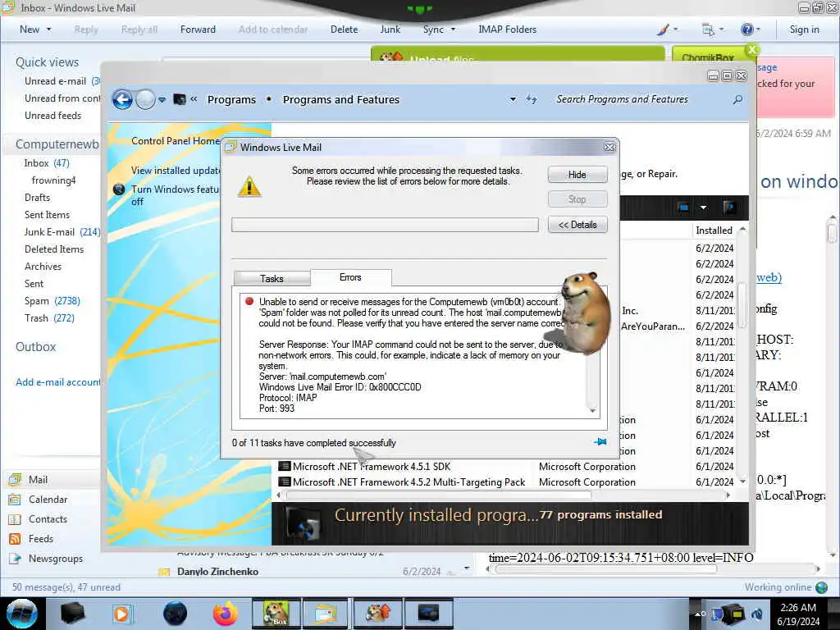Image resolution: width=840 pixels, height=630 pixels.
Task: Click the pushpin icon in the error dialog
Action: click(600, 442)
